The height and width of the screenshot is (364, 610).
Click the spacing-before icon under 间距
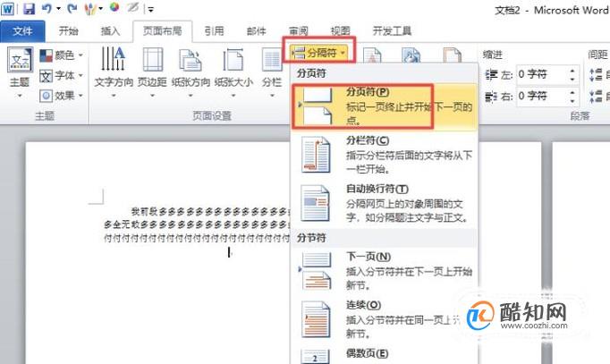click(x=596, y=74)
